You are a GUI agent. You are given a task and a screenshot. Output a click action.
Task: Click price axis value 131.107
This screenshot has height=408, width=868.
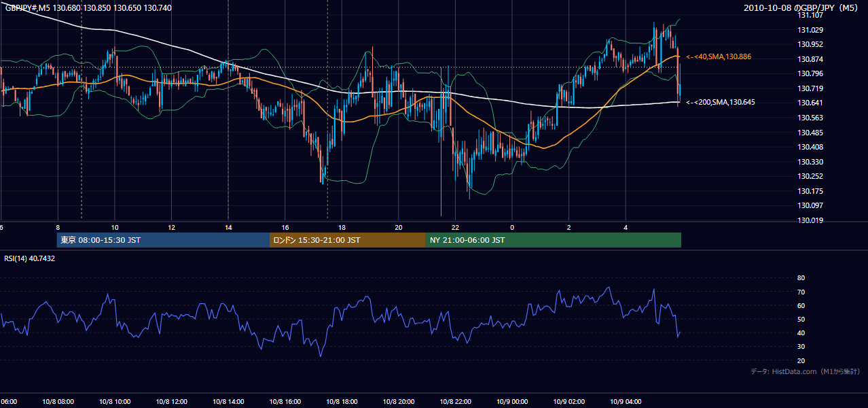click(810, 15)
